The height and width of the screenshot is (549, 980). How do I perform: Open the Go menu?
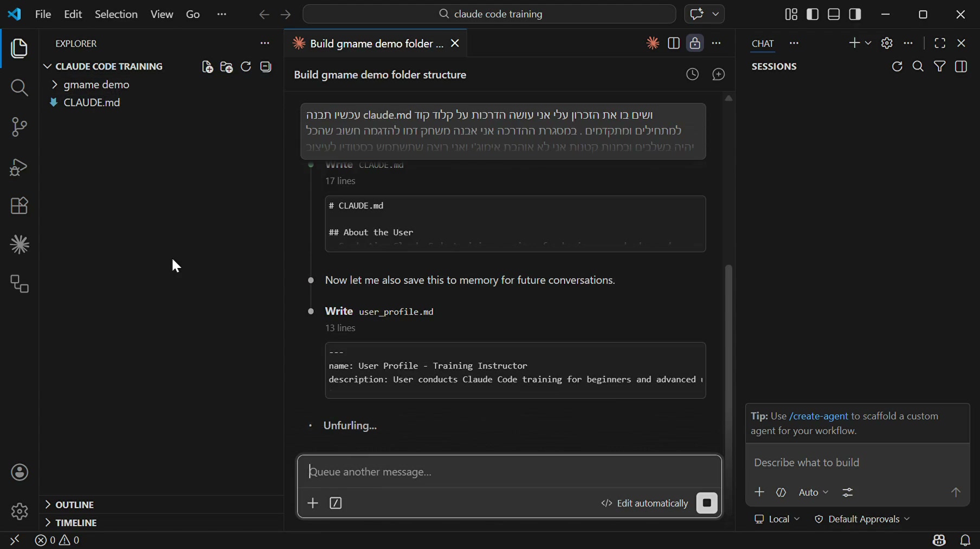(193, 15)
